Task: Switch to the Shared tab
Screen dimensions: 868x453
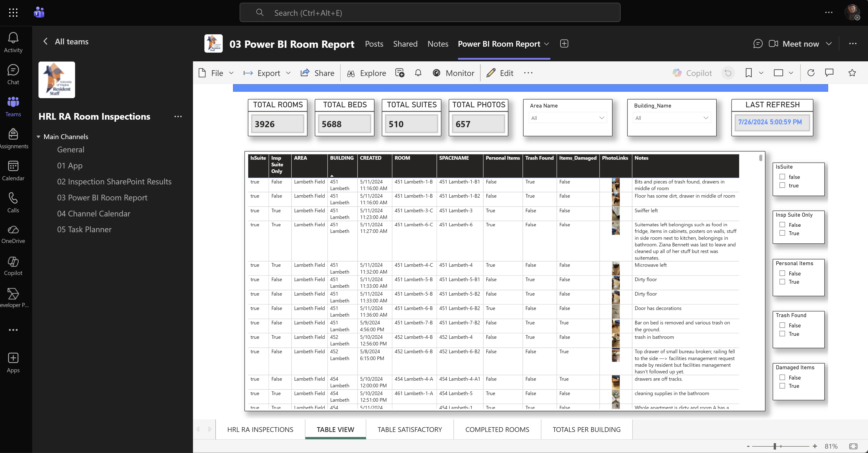Action: click(x=405, y=44)
